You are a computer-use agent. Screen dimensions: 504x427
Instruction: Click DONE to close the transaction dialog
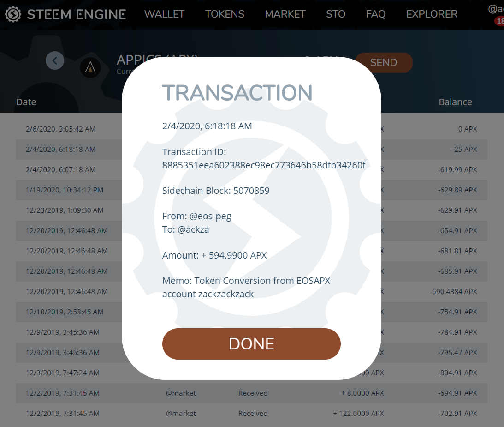251,343
